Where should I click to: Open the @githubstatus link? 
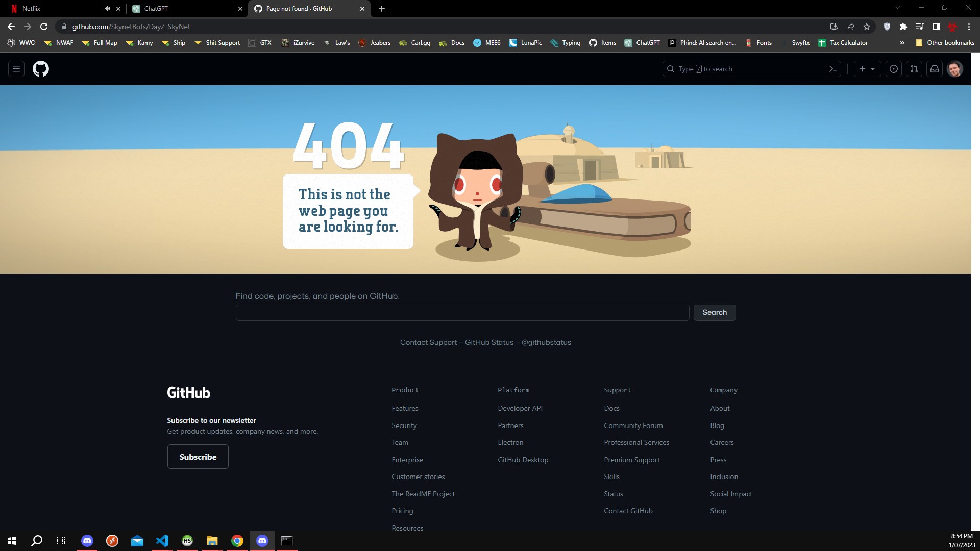(546, 342)
